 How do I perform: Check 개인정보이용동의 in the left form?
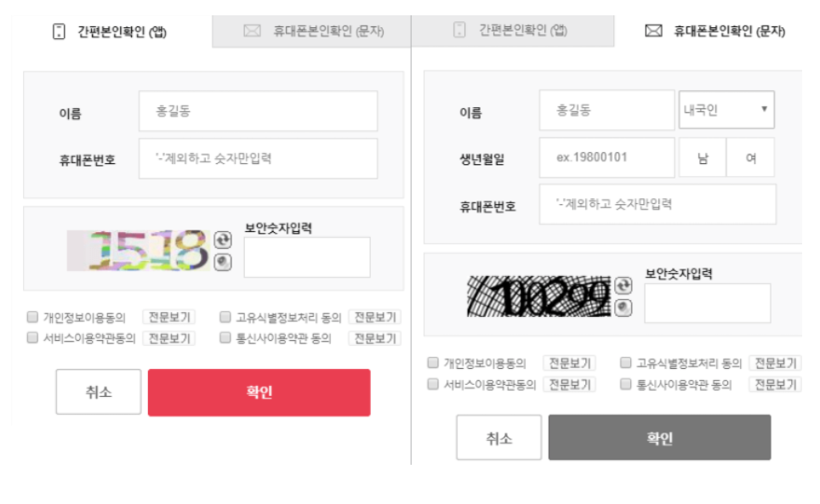click(x=32, y=316)
